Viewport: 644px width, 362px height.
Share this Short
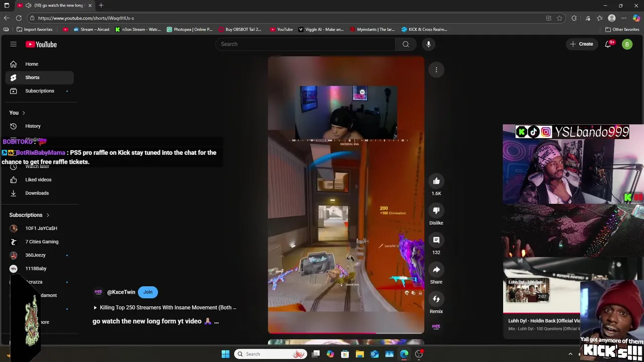click(436, 270)
